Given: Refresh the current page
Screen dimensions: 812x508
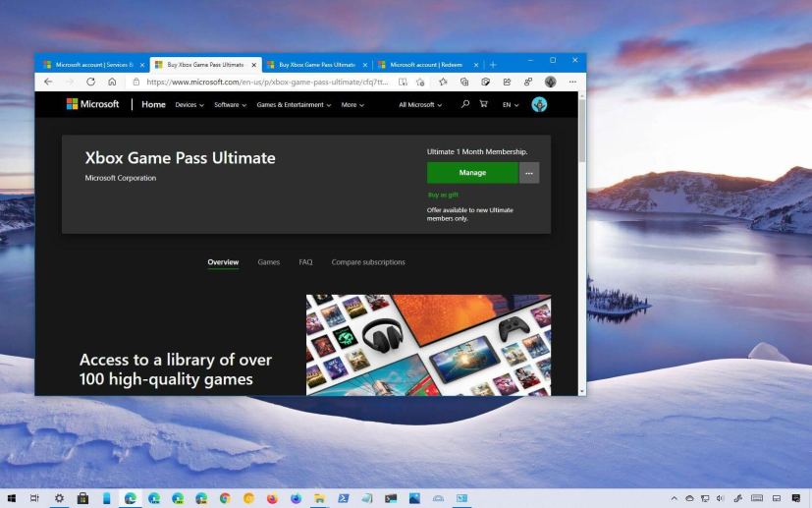Looking at the screenshot, I should [90, 82].
